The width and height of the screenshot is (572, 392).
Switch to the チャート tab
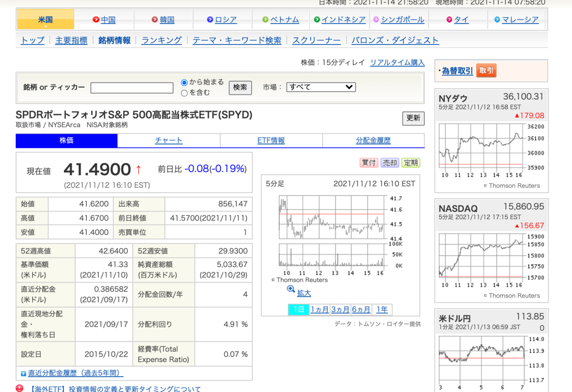(x=169, y=141)
